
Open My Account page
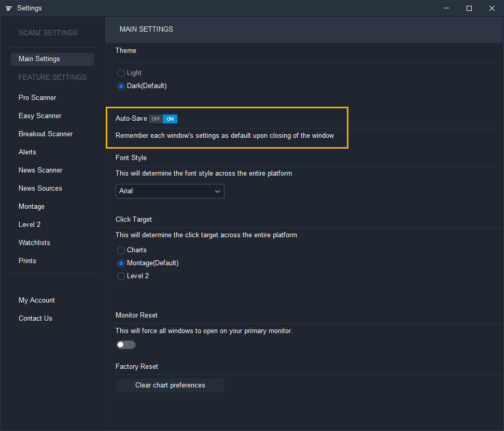pos(36,300)
